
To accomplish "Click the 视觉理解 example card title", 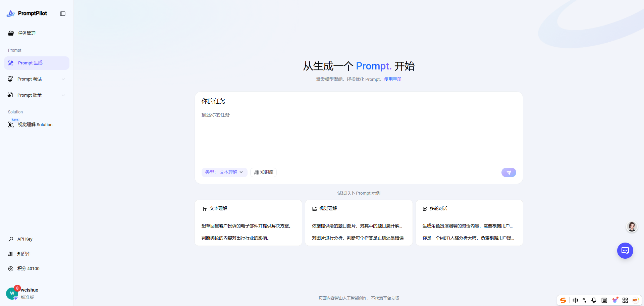I will pos(328,208).
